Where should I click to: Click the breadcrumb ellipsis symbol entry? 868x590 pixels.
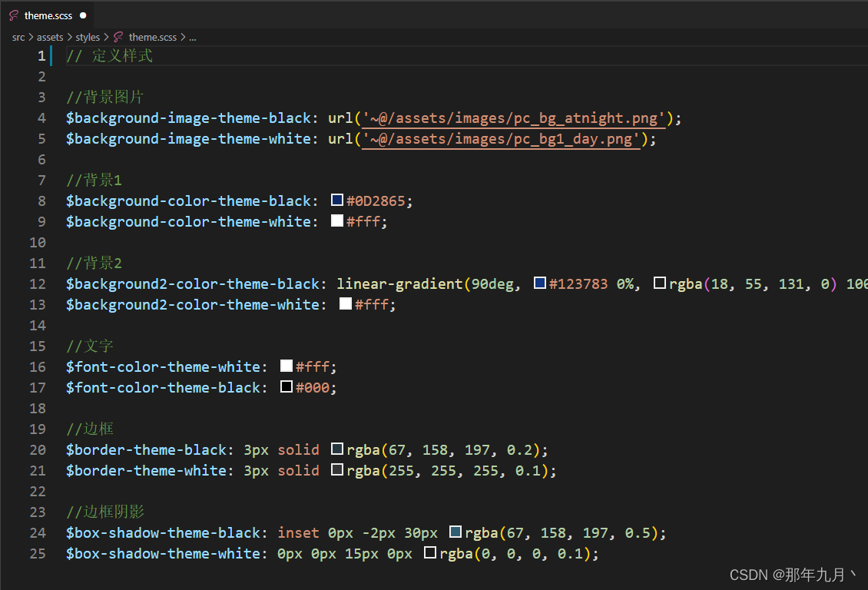coord(192,38)
